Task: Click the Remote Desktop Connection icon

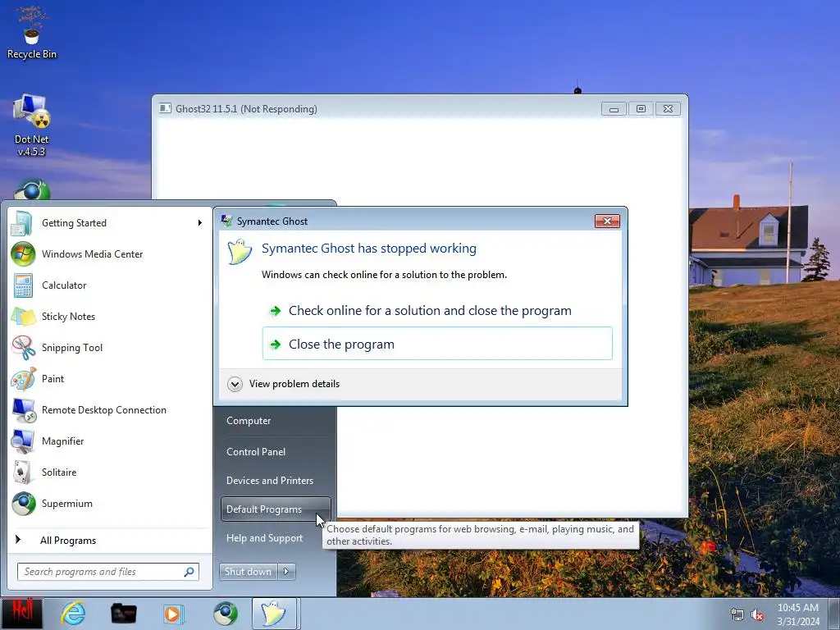Action: [23, 410]
